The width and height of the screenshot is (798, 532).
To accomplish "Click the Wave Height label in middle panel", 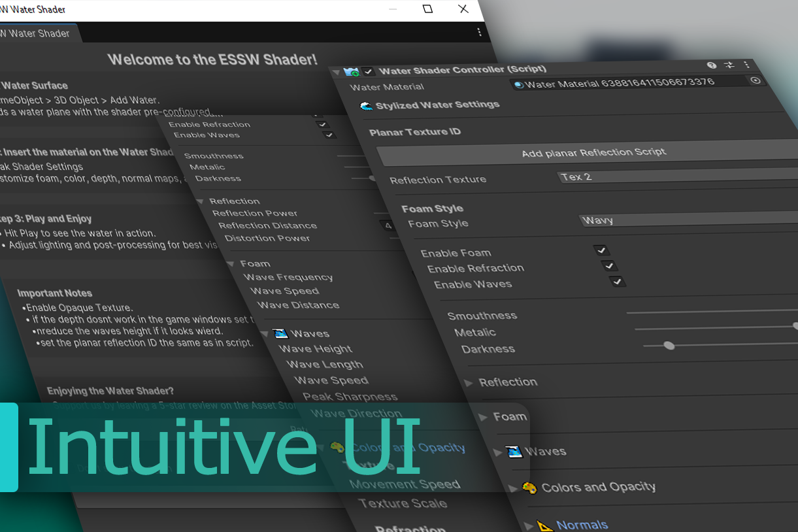I will [x=315, y=349].
